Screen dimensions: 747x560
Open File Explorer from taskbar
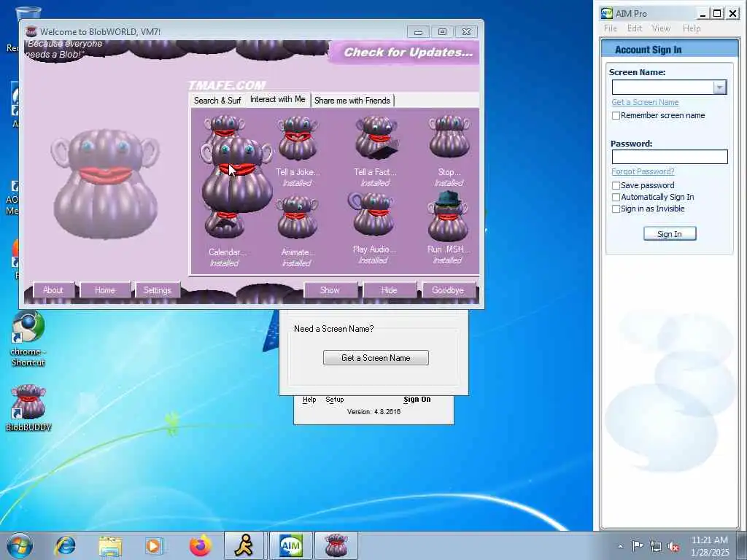110,545
